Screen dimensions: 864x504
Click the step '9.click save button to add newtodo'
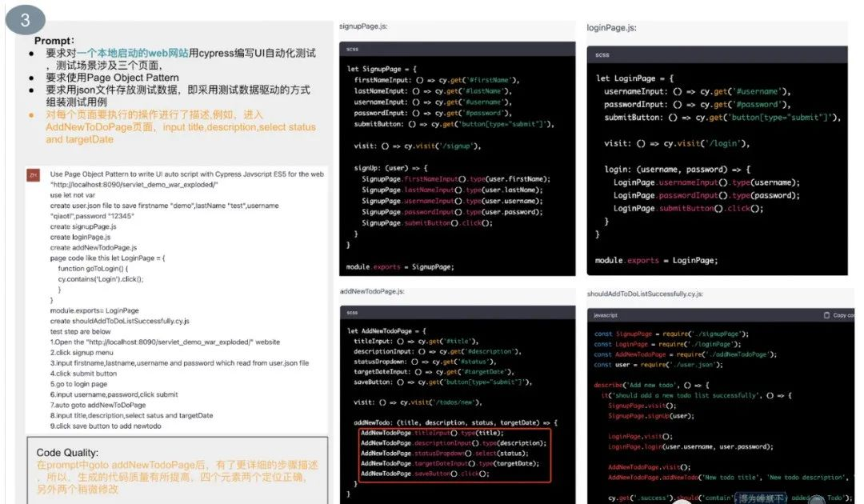106,426
